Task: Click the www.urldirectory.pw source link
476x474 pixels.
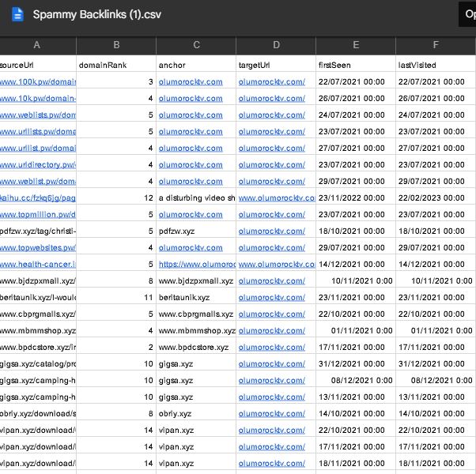Action: pos(38,164)
